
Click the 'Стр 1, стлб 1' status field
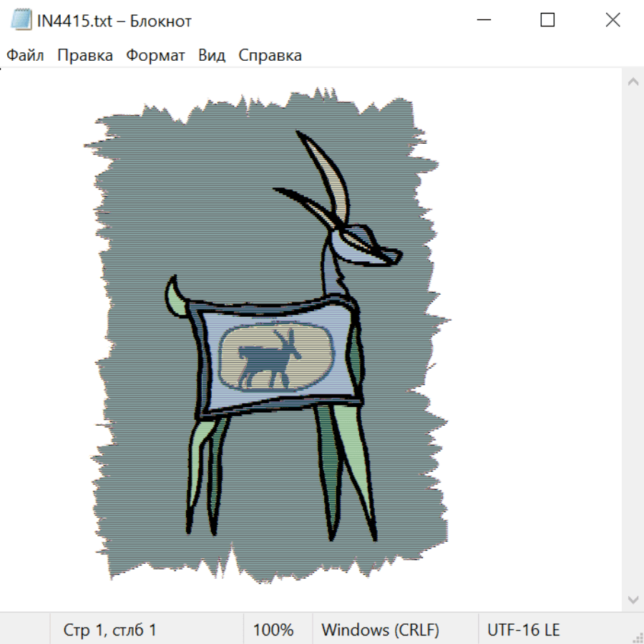110,630
